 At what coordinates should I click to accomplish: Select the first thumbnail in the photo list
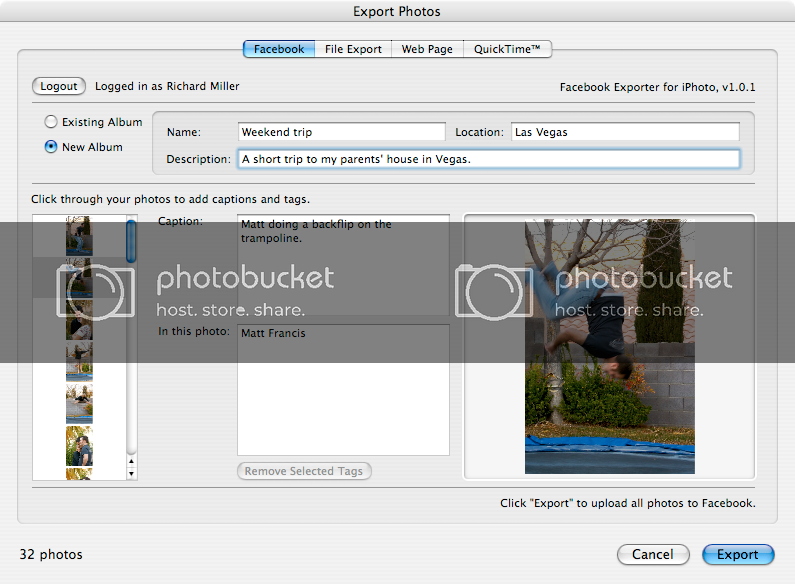tap(79, 236)
